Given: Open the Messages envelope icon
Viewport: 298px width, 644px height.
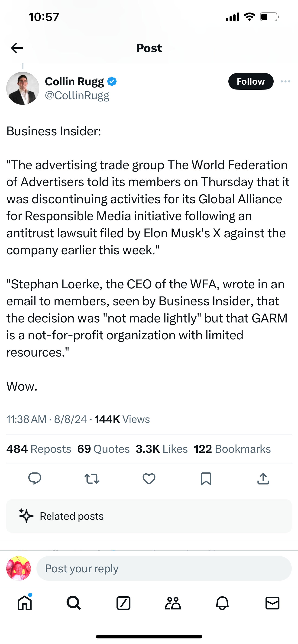Looking at the screenshot, I should [x=272, y=603].
